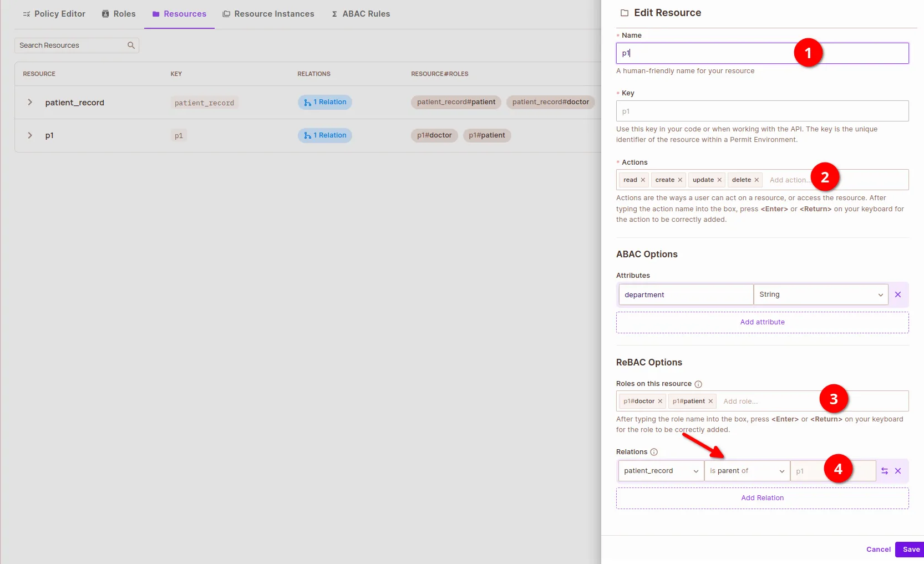Image resolution: width=924 pixels, height=564 pixels.
Task: Click the info icon next to Relations
Action: [x=654, y=452]
